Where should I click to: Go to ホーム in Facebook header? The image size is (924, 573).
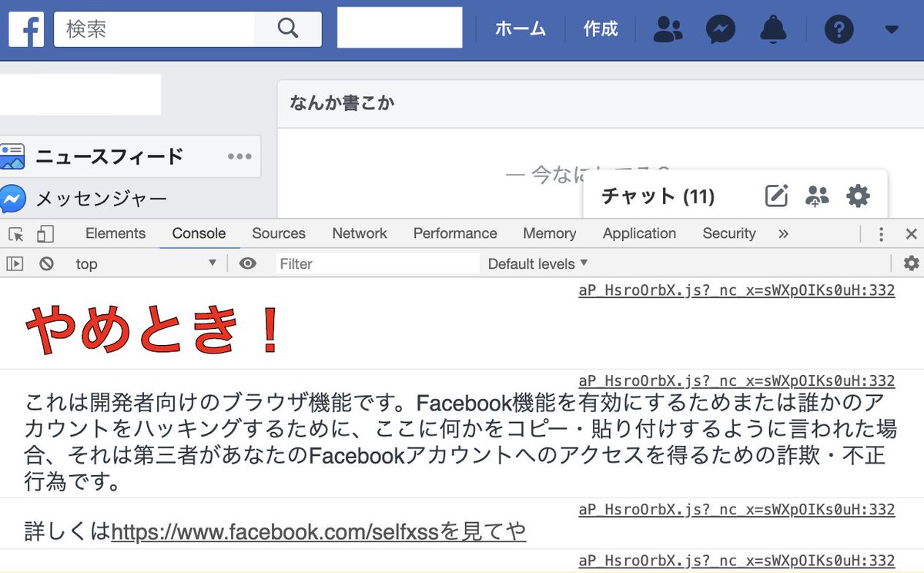521,29
